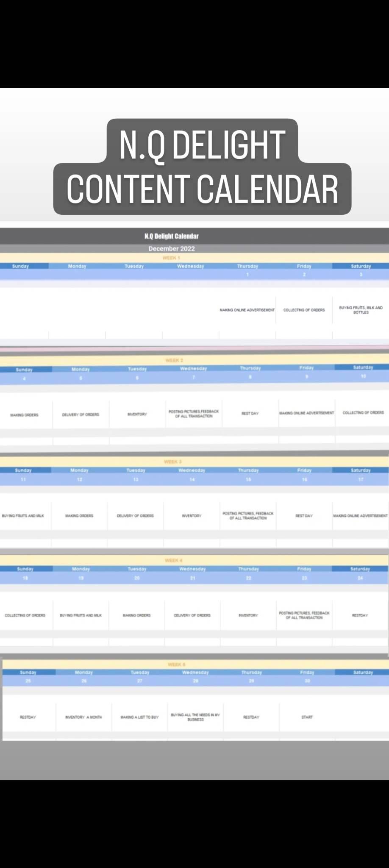Click the 'INVENTORY A MONTH' cell
The width and height of the screenshot is (389, 868).
[83, 717]
